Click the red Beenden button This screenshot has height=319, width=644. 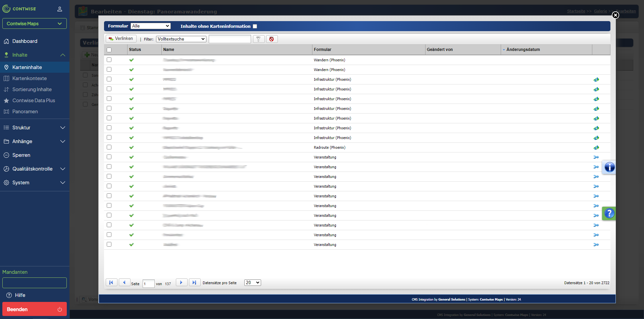[35, 309]
